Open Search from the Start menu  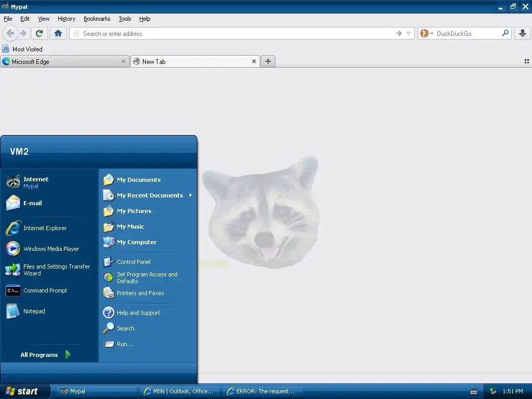click(148, 328)
